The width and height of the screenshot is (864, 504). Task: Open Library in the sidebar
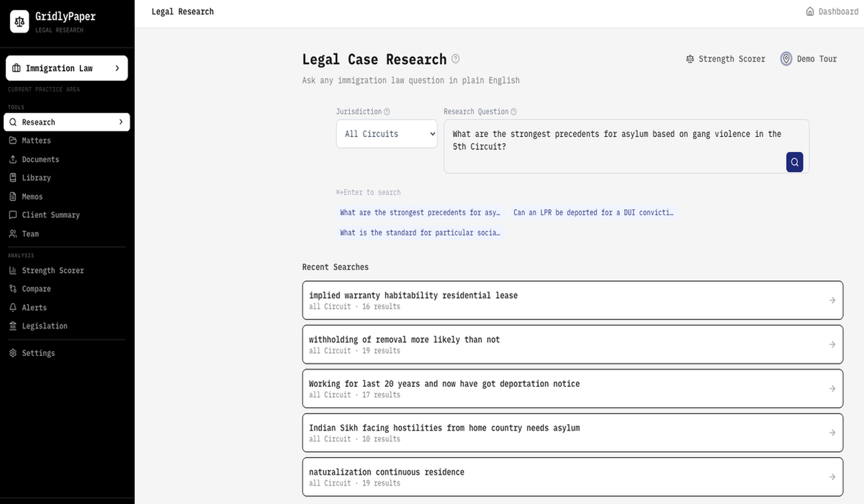click(x=67, y=177)
